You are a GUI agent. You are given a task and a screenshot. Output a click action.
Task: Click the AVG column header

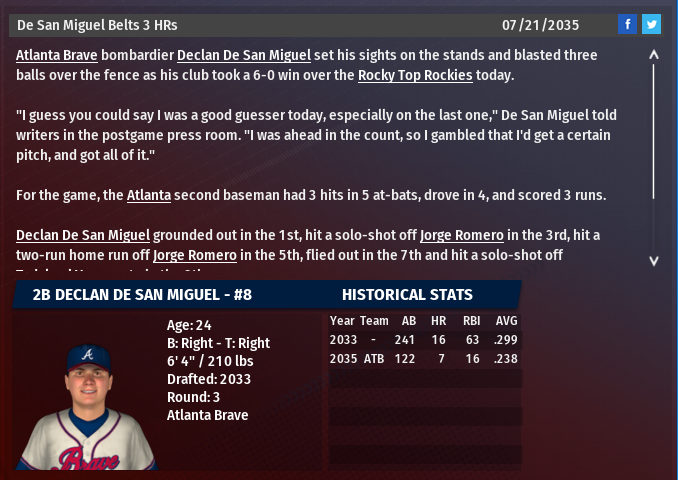pyautogui.click(x=506, y=321)
